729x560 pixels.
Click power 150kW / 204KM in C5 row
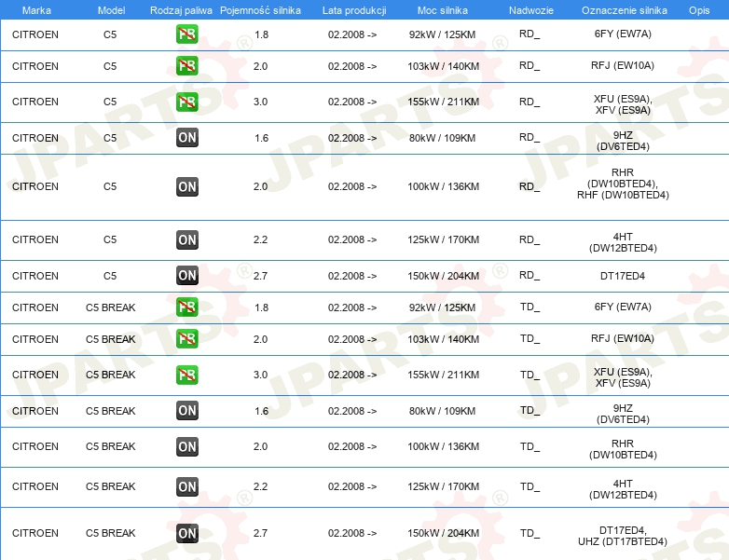click(443, 276)
